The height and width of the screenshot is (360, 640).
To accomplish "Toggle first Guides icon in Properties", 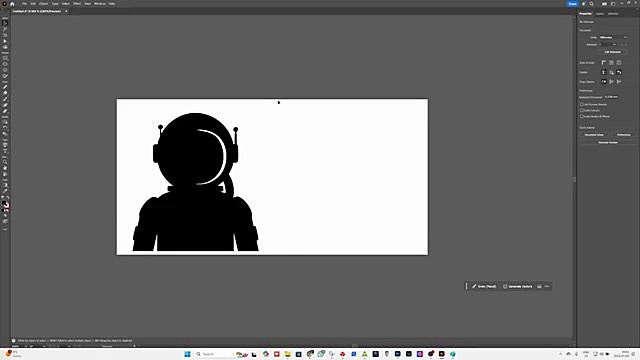I will 604,72.
